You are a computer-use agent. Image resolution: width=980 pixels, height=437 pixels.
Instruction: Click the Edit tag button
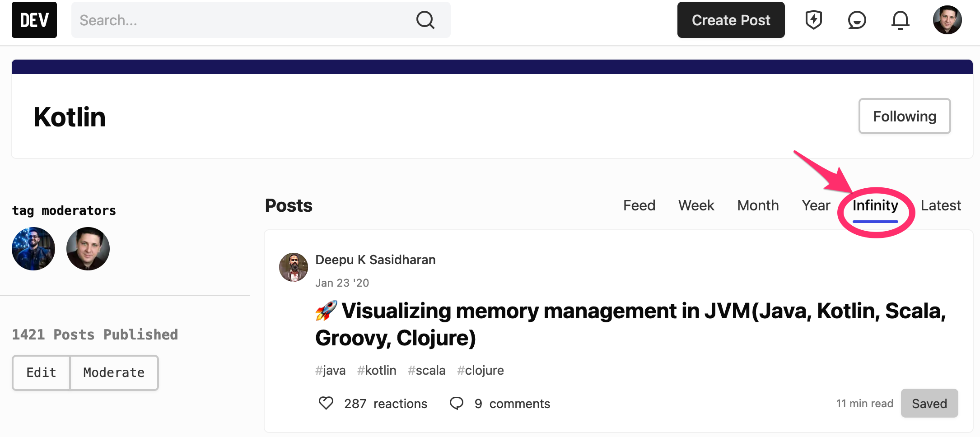point(41,372)
